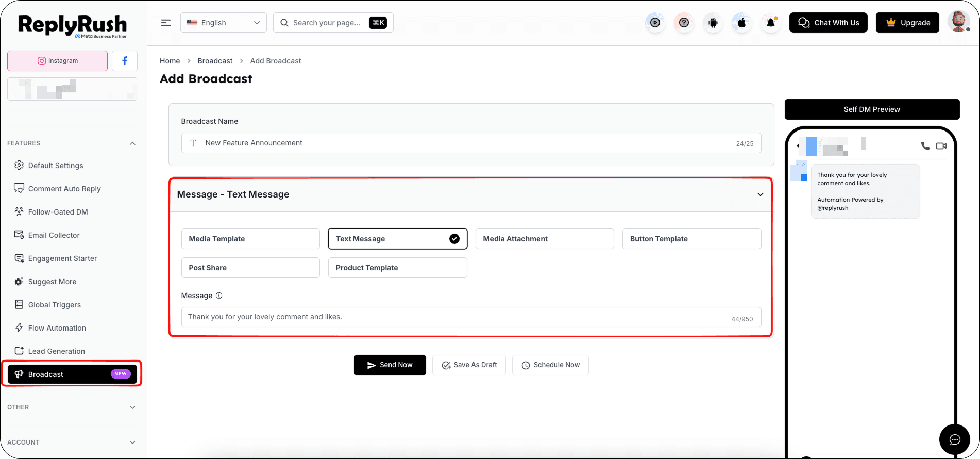Switch to the Facebook account icon
Screen dimensions: 980x459
coord(125,61)
